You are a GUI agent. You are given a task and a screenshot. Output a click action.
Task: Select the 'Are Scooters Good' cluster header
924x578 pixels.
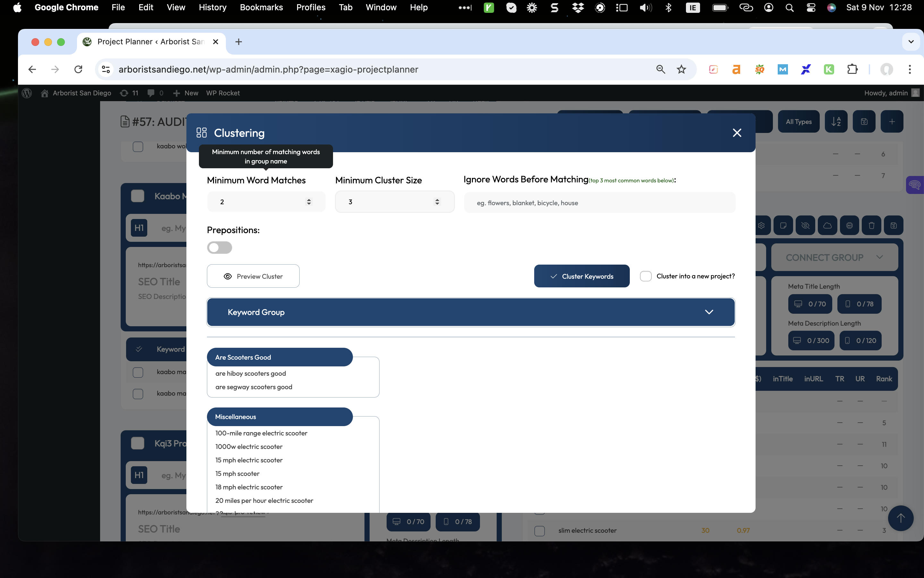(x=279, y=357)
